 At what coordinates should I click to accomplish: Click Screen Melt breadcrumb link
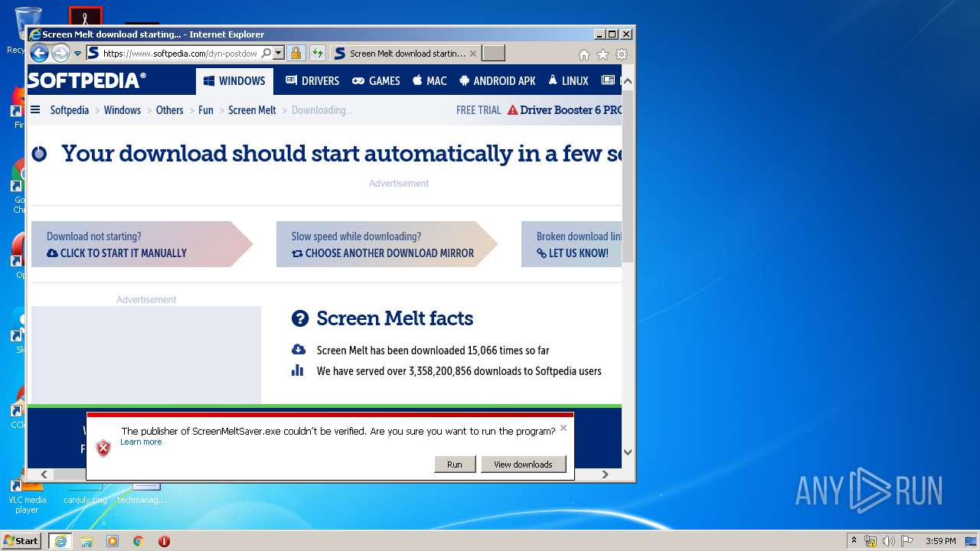(x=252, y=110)
